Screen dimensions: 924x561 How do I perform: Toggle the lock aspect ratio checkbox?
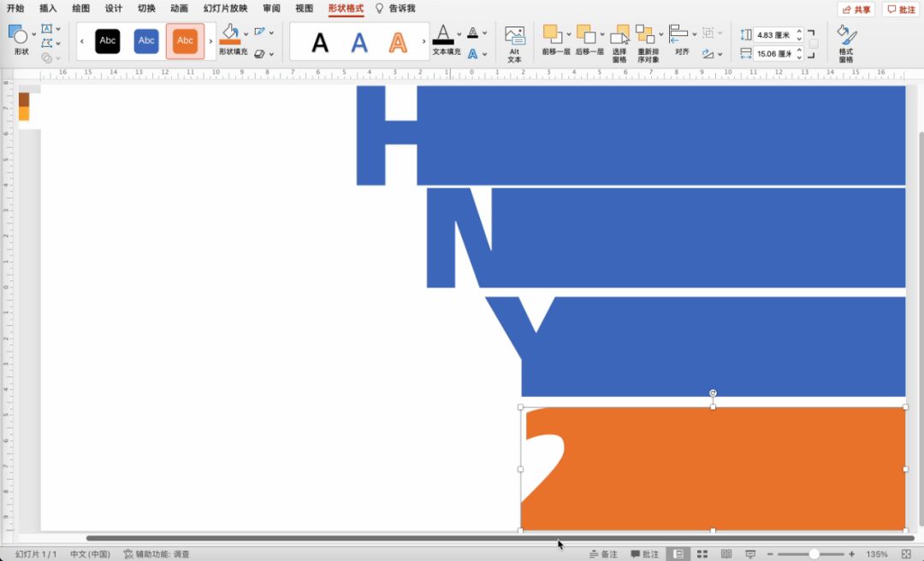[x=814, y=44]
